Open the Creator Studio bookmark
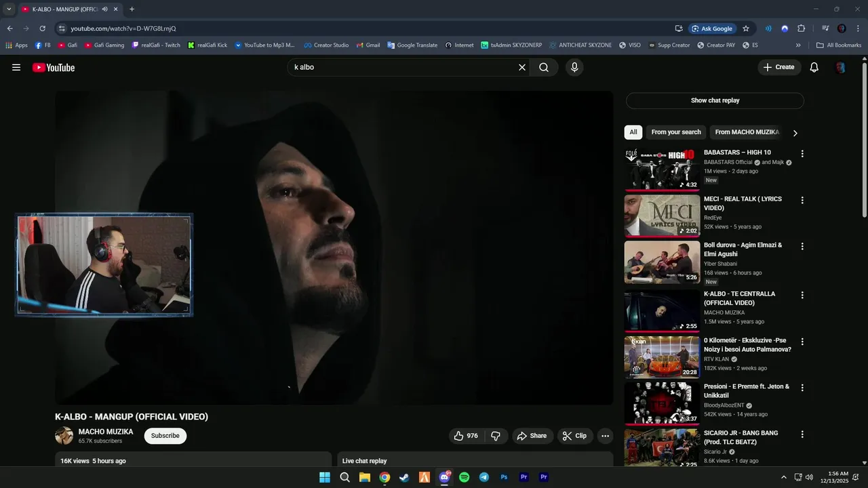 point(326,45)
